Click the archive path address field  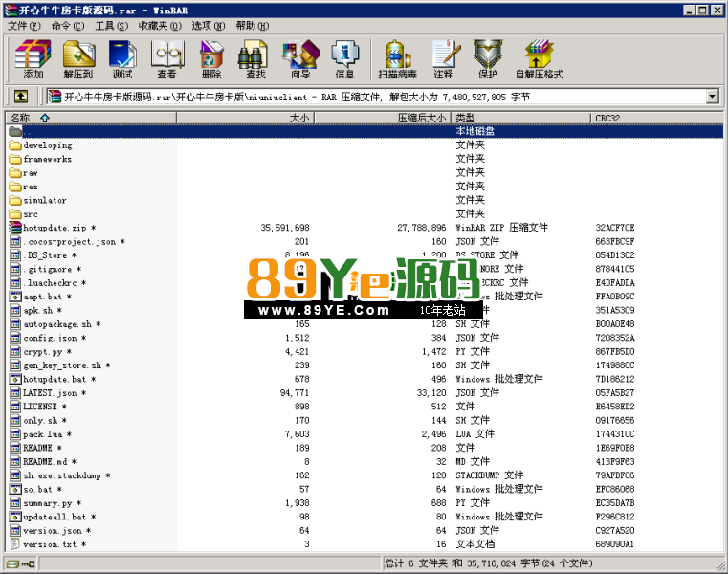click(376, 97)
